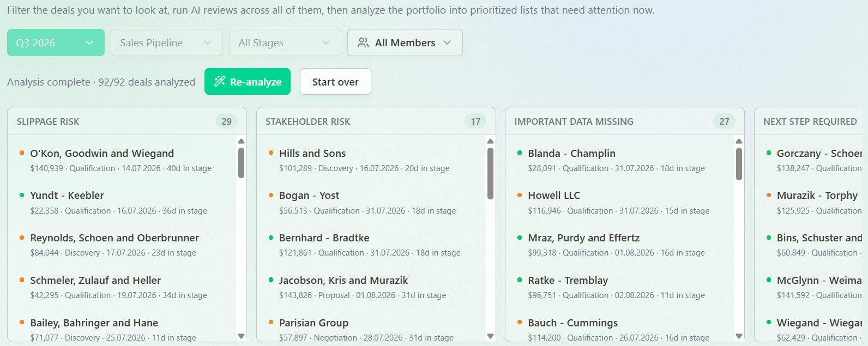Click the Slippage Risk count badge 29
Image resolution: width=868 pixels, height=346 pixels.
(x=226, y=122)
